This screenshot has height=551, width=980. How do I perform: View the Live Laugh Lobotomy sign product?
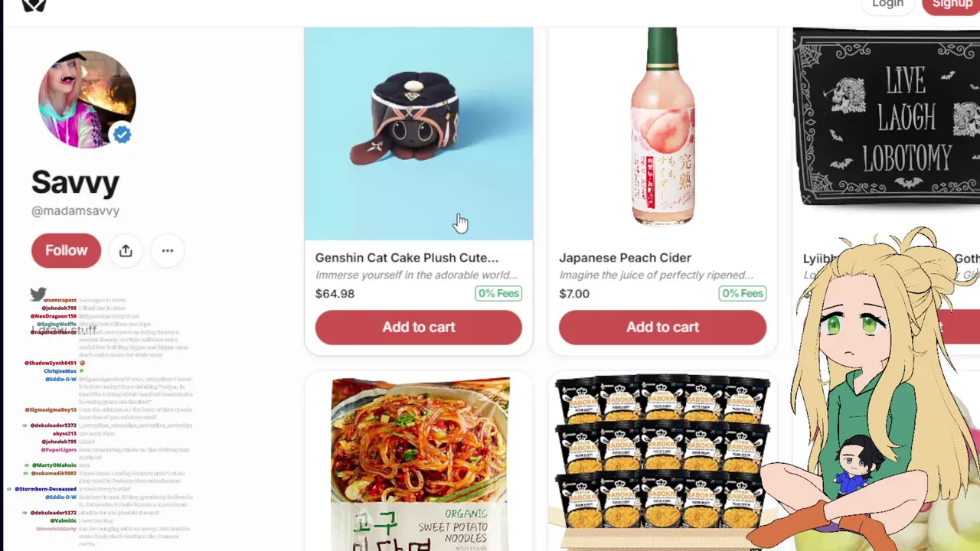[x=886, y=116]
